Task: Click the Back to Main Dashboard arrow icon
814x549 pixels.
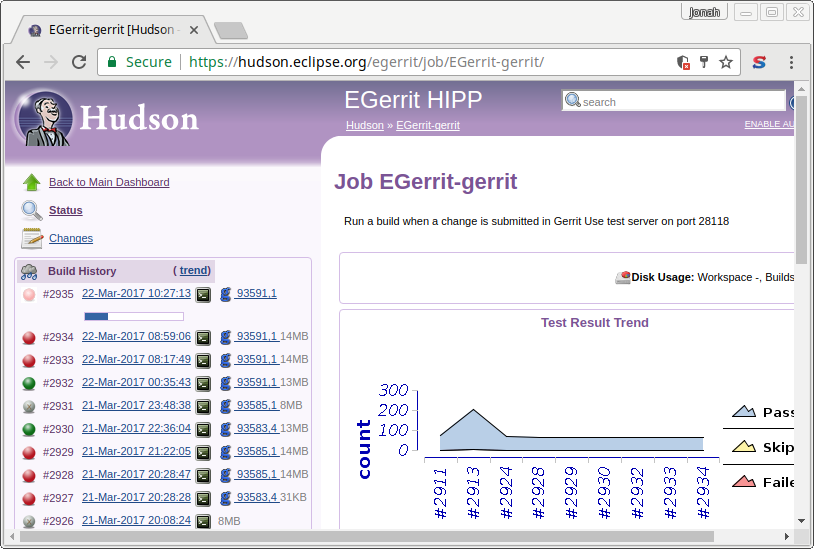Action: coord(32,182)
